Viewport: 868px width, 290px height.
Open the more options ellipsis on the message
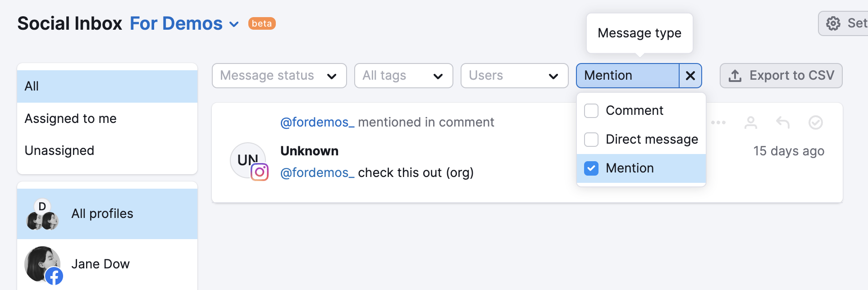(718, 122)
